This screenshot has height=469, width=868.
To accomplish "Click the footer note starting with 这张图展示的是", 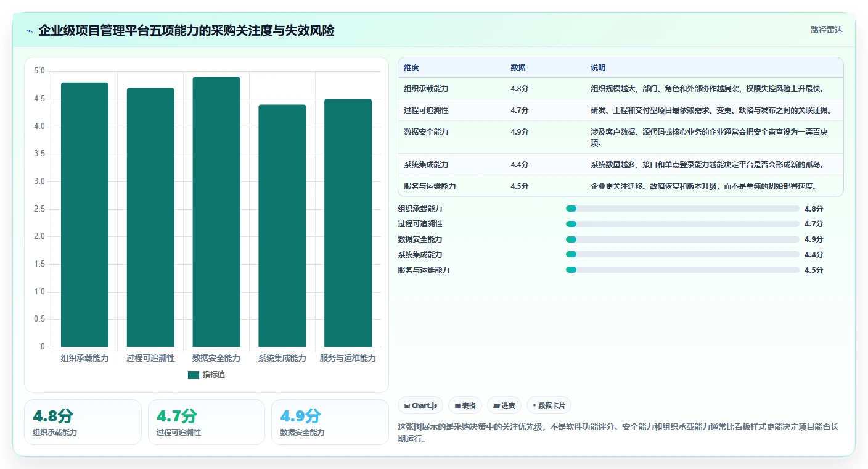I will 619,433.
